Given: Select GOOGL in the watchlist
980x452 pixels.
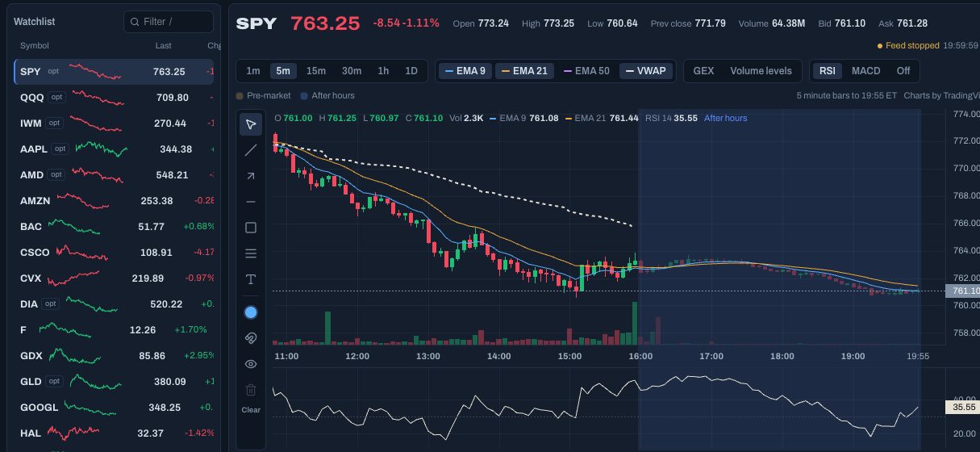Looking at the screenshot, I should tap(114, 408).
